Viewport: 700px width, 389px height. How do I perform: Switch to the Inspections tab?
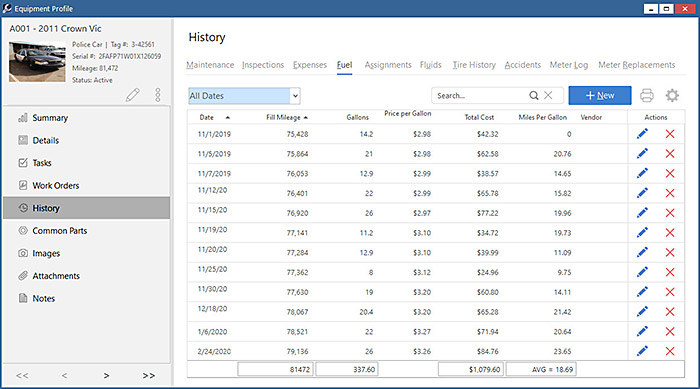tap(263, 65)
